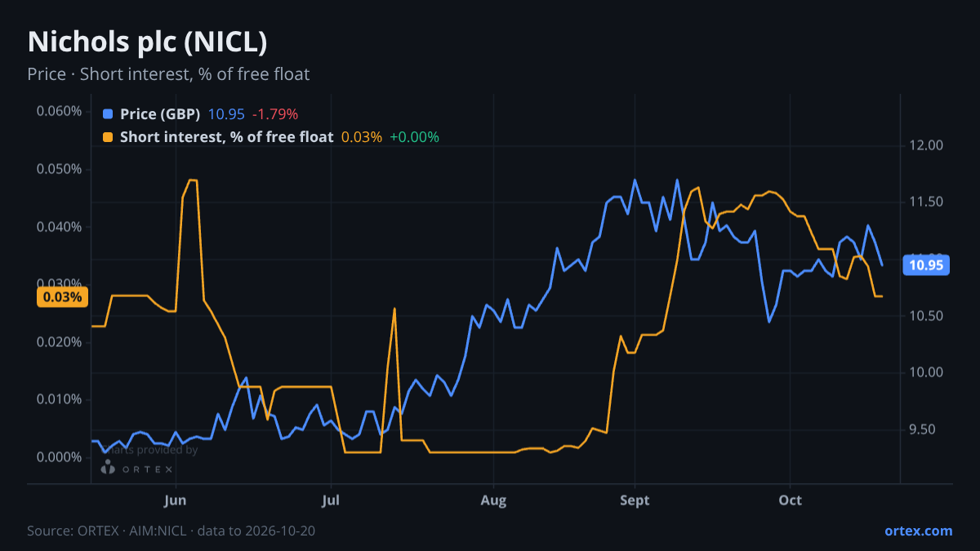Image resolution: width=980 pixels, height=551 pixels.
Task: Open the ortex.com link
Action: 919,531
